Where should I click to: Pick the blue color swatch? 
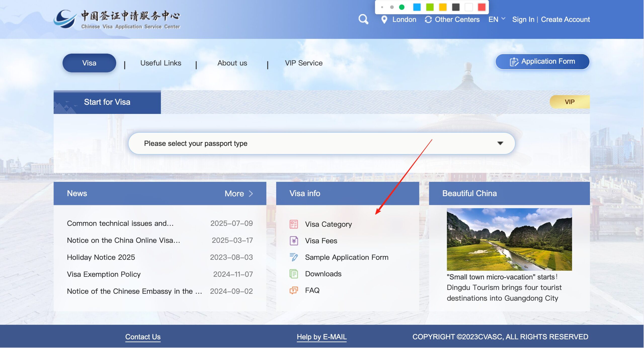(x=417, y=7)
